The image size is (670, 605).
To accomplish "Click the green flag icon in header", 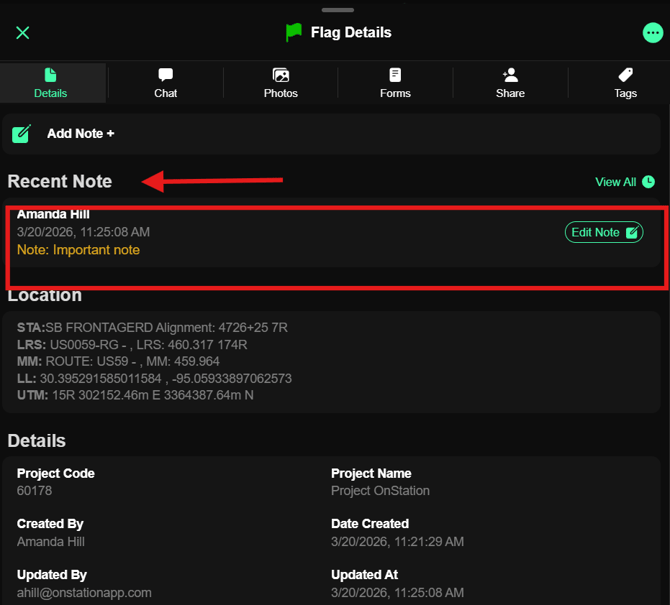I will (x=293, y=32).
